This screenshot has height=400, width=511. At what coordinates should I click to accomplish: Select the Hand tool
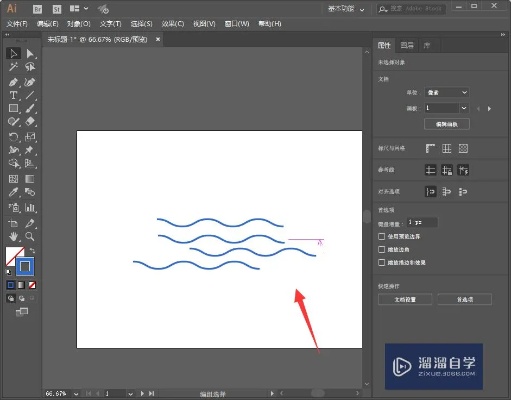pos(13,237)
